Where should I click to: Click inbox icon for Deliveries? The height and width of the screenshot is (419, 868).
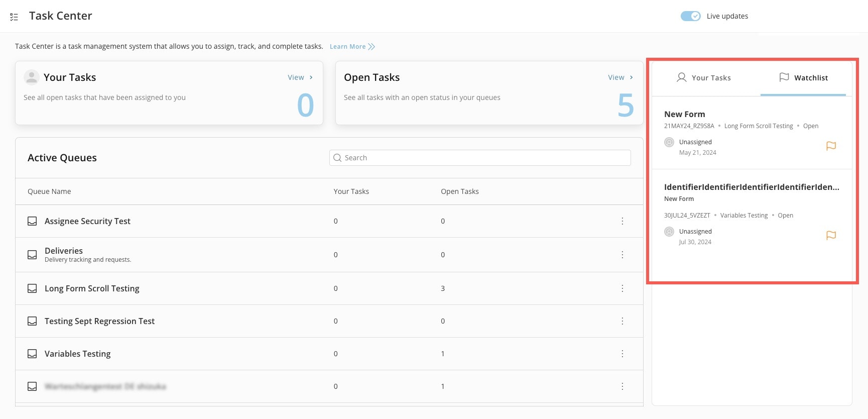(32, 255)
